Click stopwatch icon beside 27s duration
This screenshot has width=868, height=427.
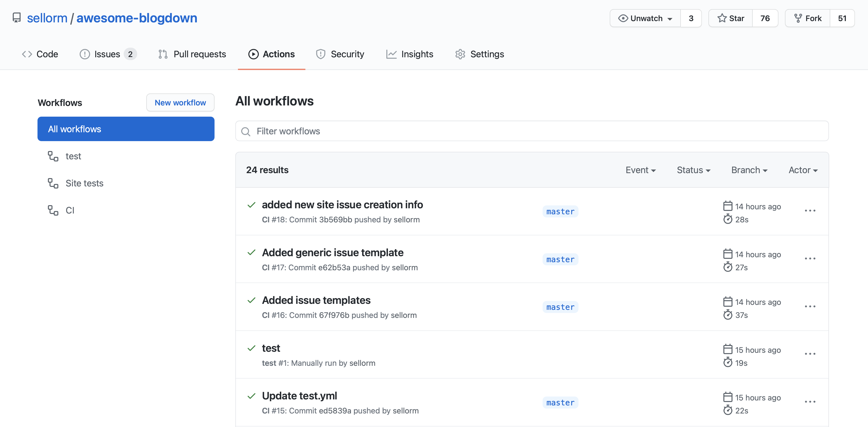728,267
